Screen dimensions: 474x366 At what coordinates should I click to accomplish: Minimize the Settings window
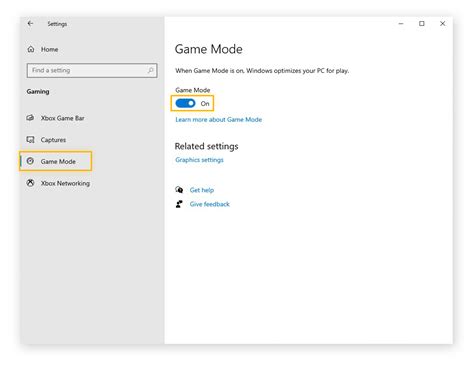[401, 23]
